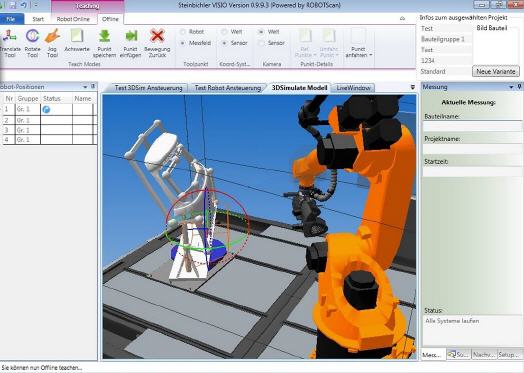This screenshot has width=524, height=373.
Task: Switch to the LiveWindow tab
Action: pyautogui.click(x=354, y=88)
